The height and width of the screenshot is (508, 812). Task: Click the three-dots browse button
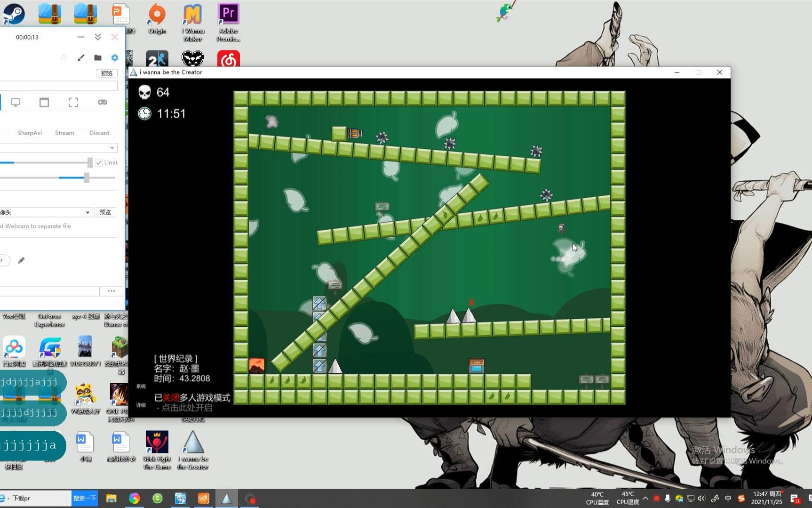click(111, 291)
